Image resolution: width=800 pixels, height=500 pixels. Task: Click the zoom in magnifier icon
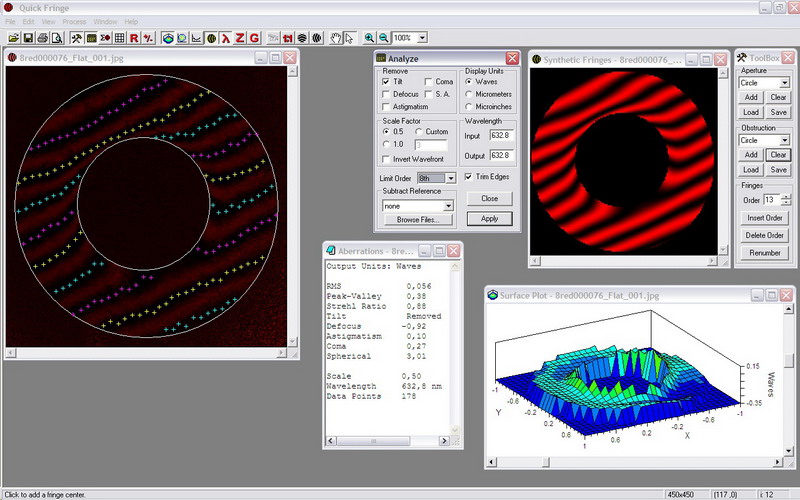(x=369, y=38)
